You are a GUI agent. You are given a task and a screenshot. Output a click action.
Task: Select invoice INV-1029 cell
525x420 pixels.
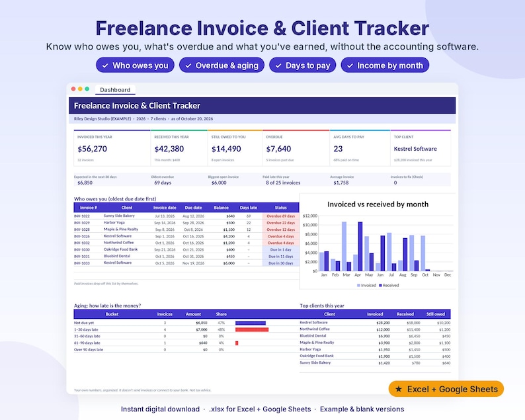82,223
